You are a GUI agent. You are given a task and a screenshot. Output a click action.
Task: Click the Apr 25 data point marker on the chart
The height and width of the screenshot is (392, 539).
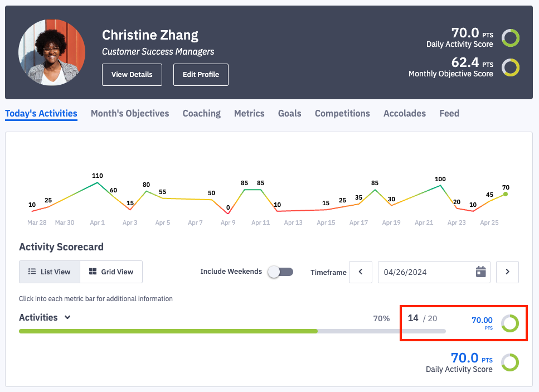click(x=506, y=194)
